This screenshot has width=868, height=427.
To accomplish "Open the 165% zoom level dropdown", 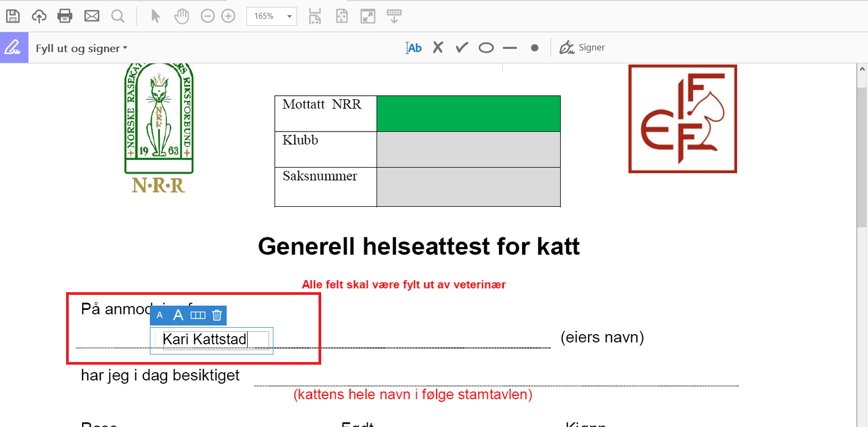I will pos(272,16).
